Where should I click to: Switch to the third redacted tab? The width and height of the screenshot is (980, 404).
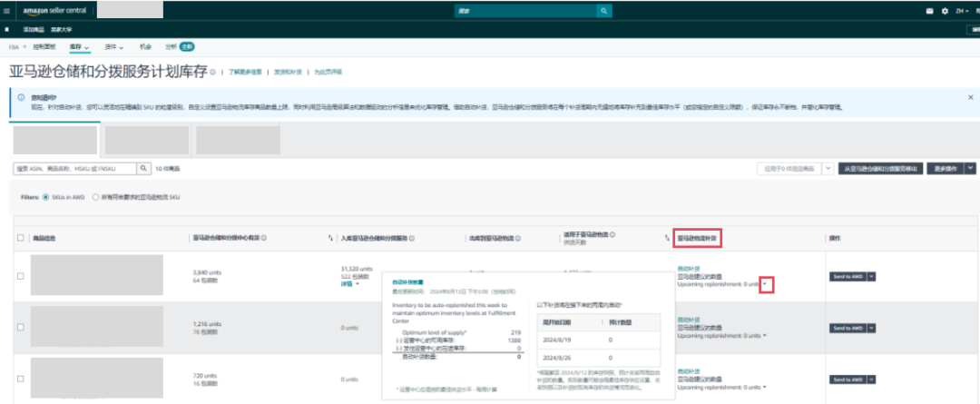238,140
